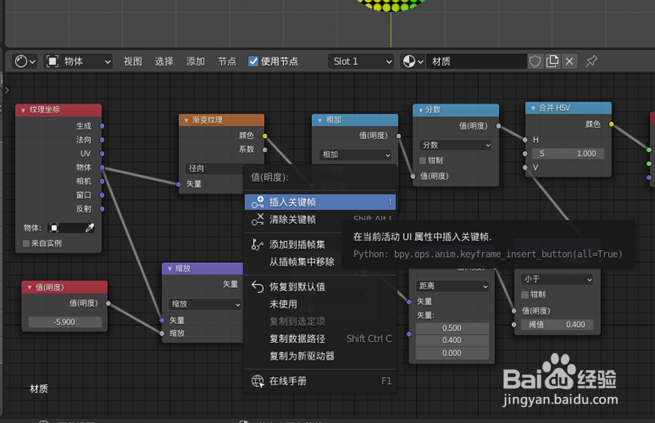Choose 在线手册 menu entry
Screen dimensions: 655x423
(320, 381)
